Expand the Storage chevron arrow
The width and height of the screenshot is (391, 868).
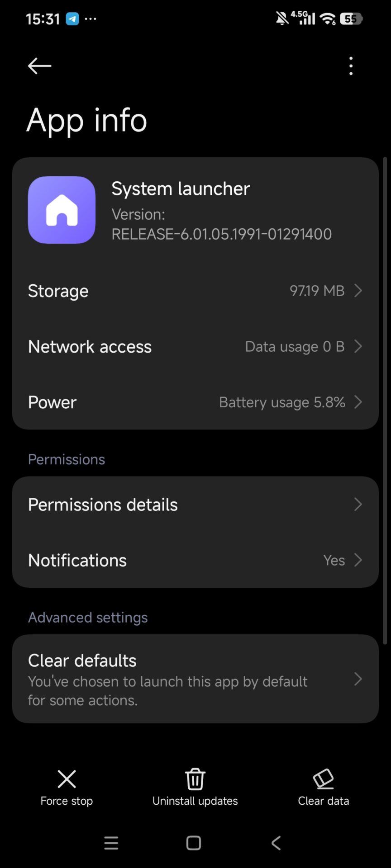coord(358,291)
